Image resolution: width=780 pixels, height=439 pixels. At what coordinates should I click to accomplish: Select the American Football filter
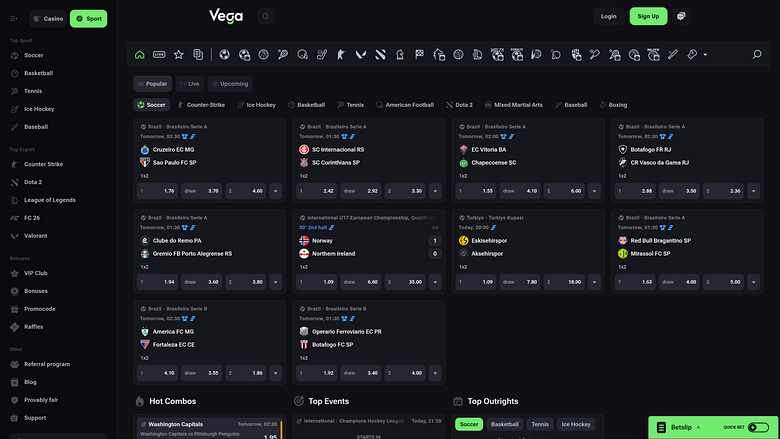pyautogui.click(x=405, y=105)
